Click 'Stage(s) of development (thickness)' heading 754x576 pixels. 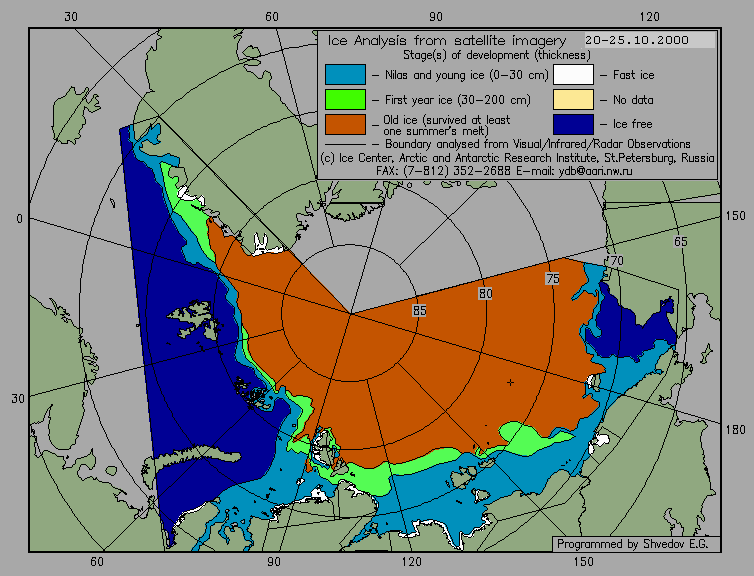point(497,55)
